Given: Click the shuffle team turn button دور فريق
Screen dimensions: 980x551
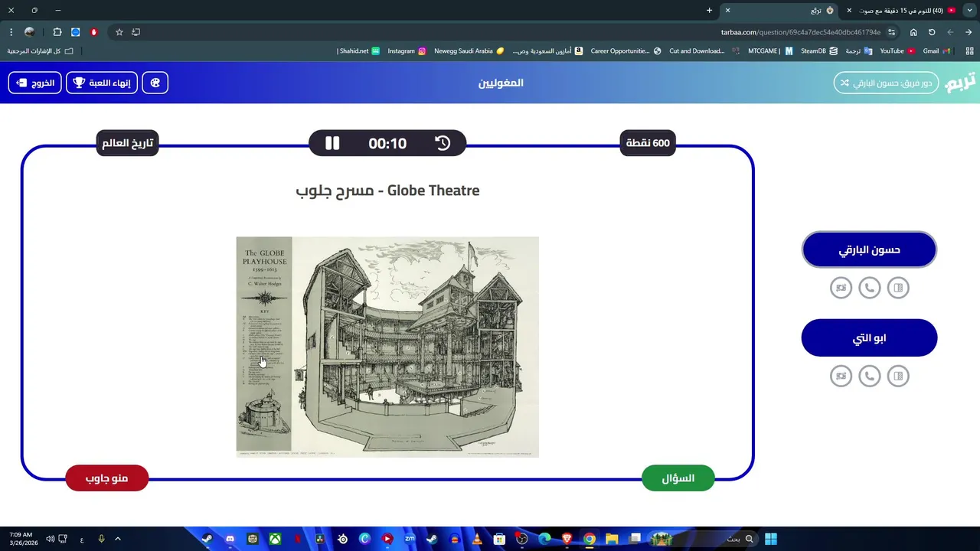Looking at the screenshot, I should pos(886,83).
